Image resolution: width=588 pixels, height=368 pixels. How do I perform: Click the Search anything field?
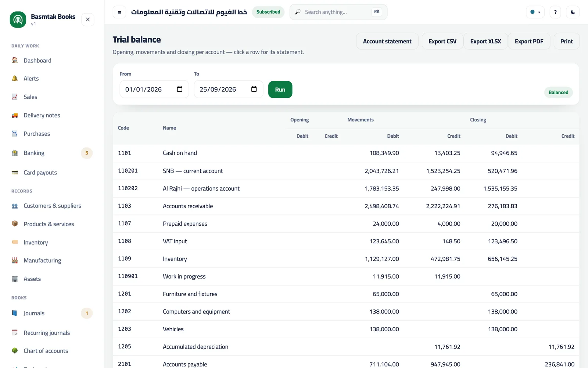[x=338, y=12]
